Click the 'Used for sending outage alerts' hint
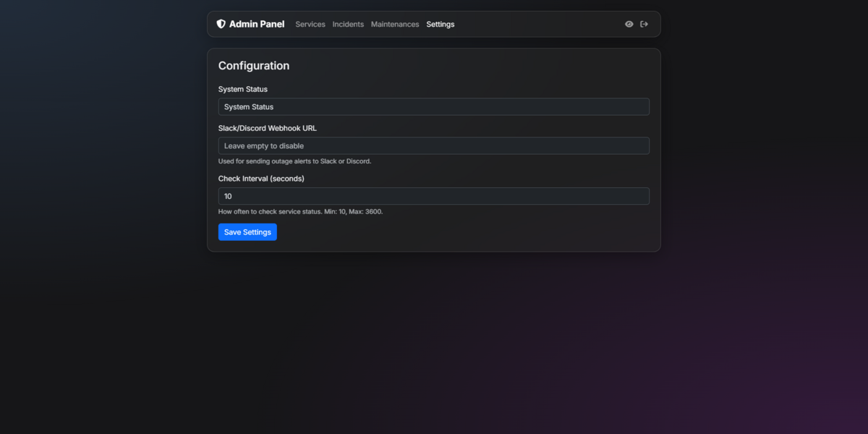Image resolution: width=868 pixels, height=434 pixels. point(295,161)
